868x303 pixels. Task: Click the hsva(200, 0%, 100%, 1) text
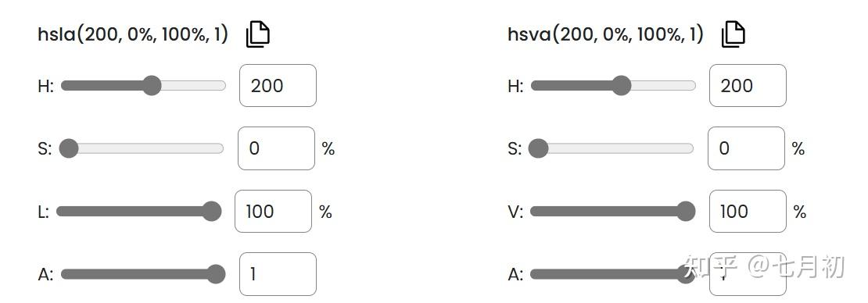(x=605, y=35)
